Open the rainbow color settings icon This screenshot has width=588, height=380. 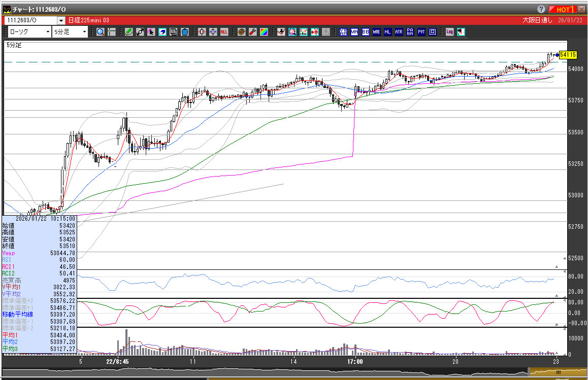(264, 32)
